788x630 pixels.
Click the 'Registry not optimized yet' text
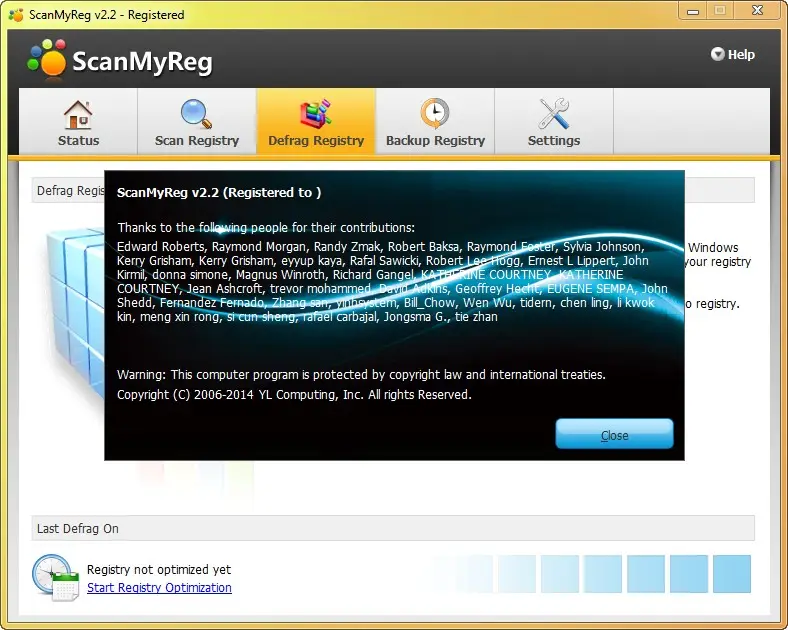[159, 570]
